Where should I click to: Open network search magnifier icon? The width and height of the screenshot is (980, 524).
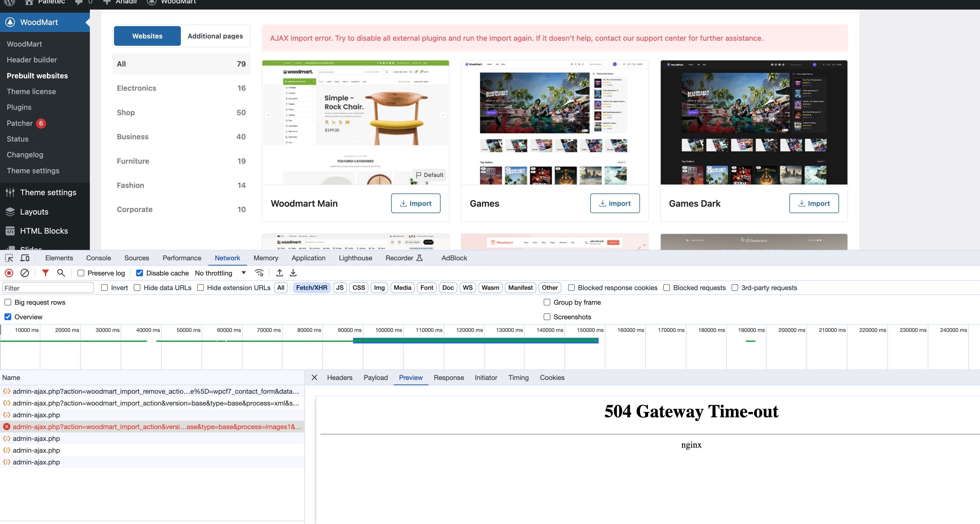pyautogui.click(x=61, y=273)
